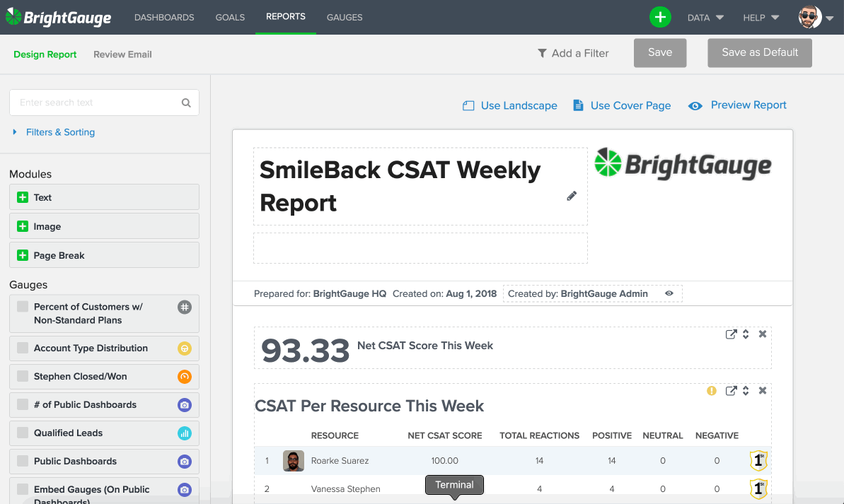Switch to the Review Email tab
Image resolution: width=844 pixels, height=504 pixels.
pyautogui.click(x=122, y=54)
